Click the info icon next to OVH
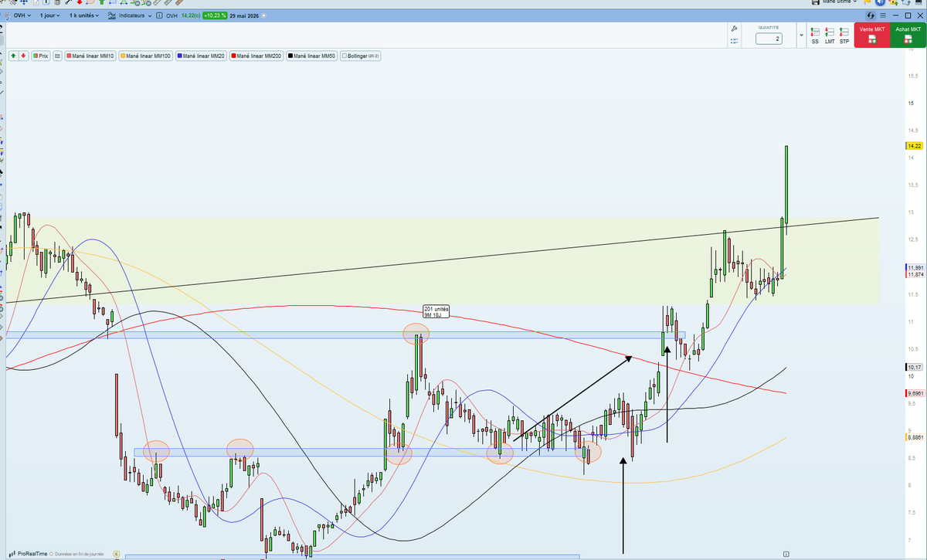927x560 pixels. click(160, 15)
